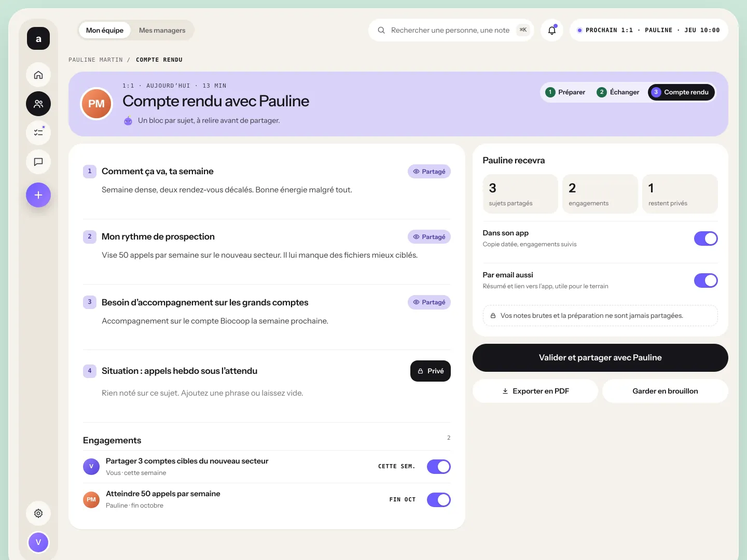This screenshot has height=560, width=747.
Task: Click the search field for people or notes
Action: 451,30
